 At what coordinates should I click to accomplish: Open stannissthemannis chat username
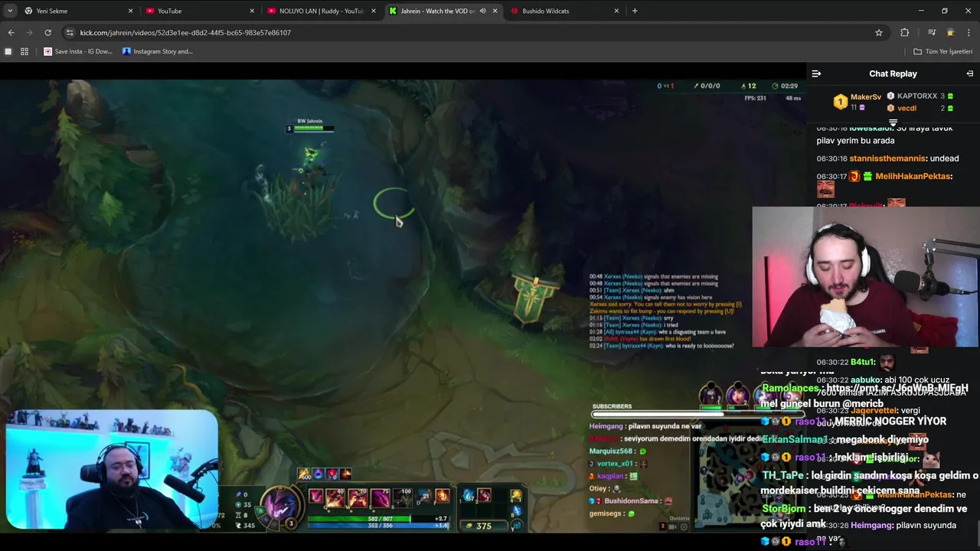pos(887,158)
